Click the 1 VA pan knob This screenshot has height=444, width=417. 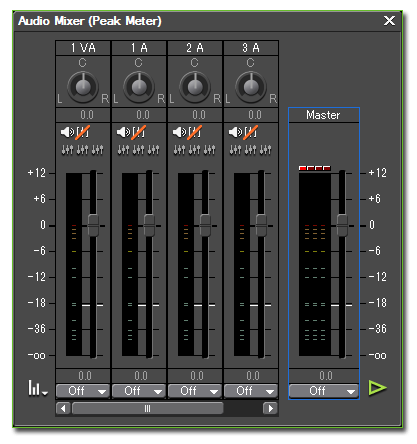(x=83, y=87)
